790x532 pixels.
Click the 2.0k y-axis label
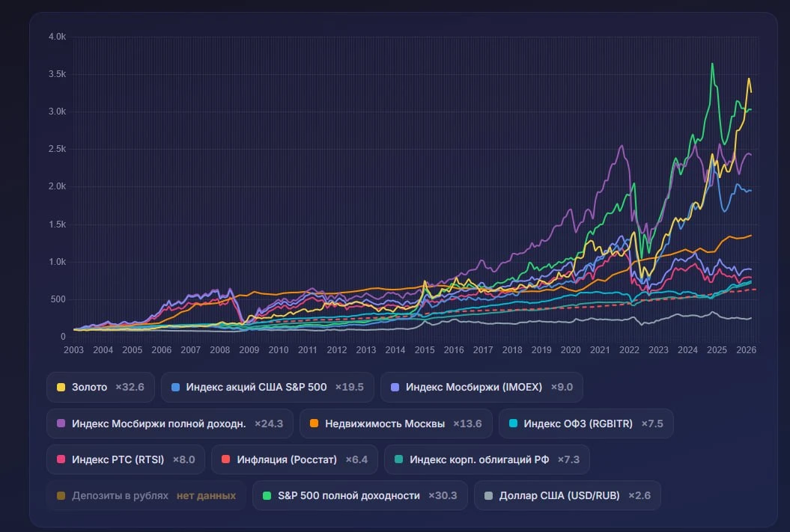tap(57, 186)
